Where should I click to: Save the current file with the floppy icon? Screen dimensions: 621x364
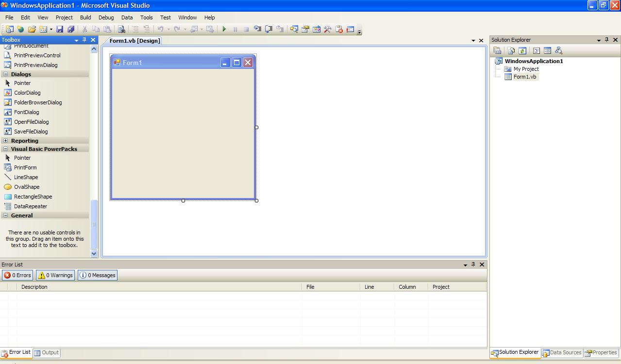[60, 29]
